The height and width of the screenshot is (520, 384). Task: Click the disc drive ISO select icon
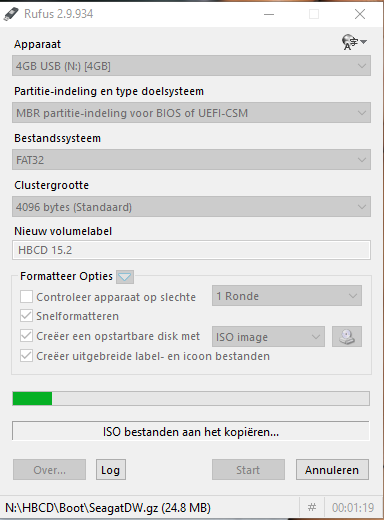coord(347,337)
